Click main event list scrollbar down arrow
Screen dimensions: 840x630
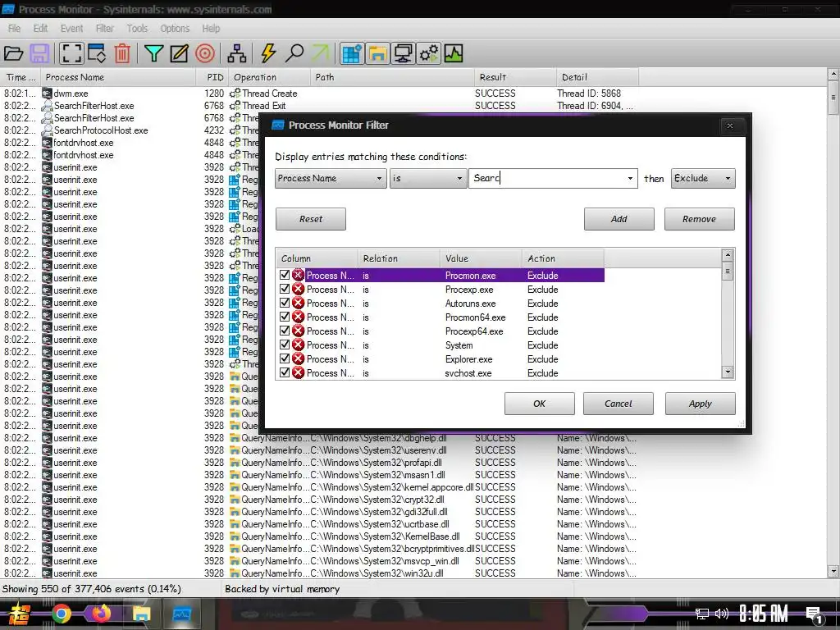[833, 571]
